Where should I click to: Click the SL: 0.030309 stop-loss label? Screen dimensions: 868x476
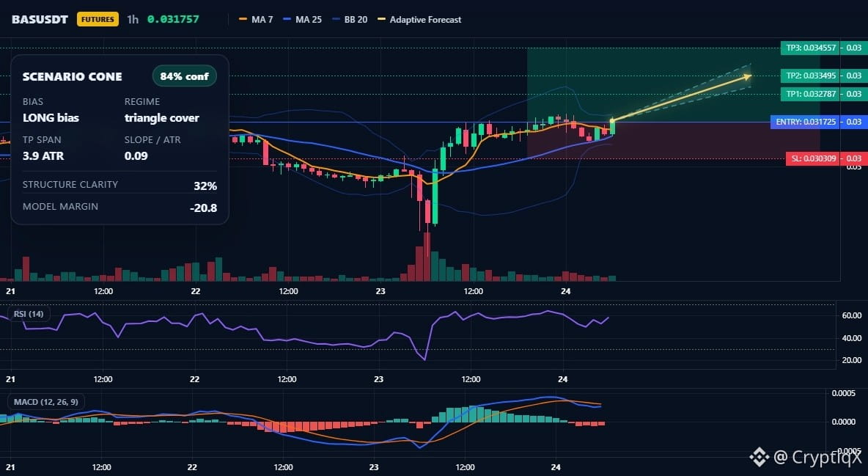[x=813, y=158]
